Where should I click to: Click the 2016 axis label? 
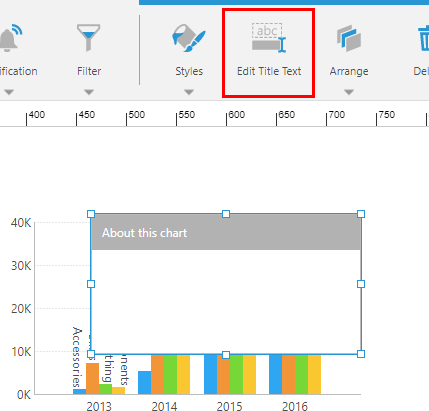[x=295, y=406]
